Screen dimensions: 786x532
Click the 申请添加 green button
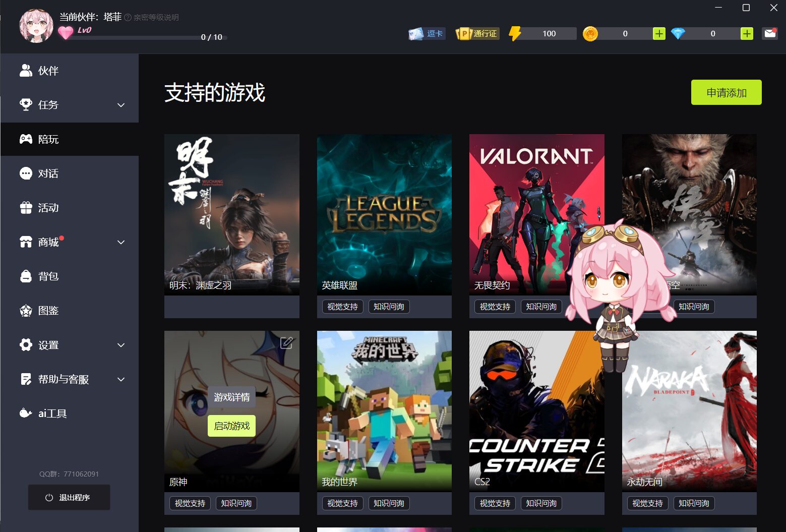click(726, 92)
